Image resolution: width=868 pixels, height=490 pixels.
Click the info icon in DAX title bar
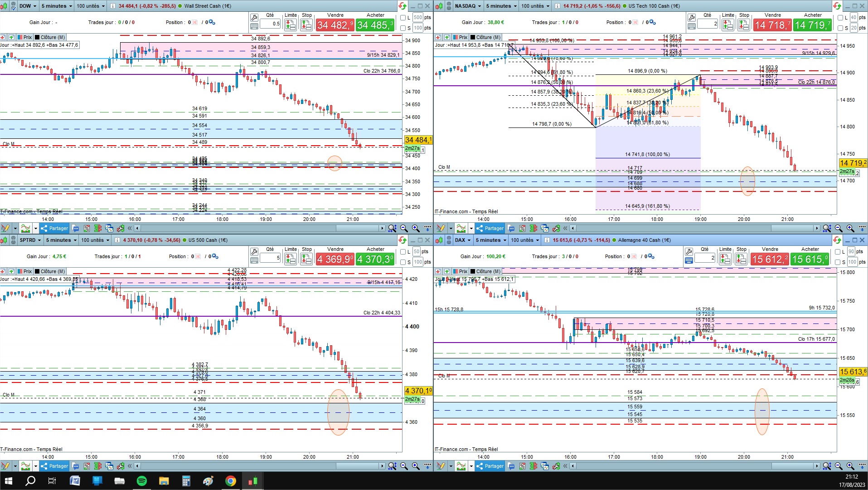pyautogui.click(x=546, y=240)
